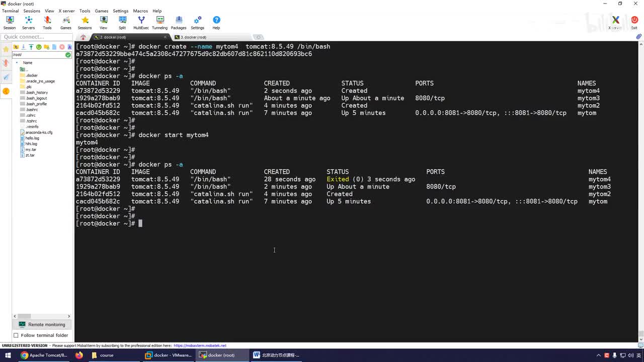
Task: Select the .bash_profile file
Action: coord(33,104)
